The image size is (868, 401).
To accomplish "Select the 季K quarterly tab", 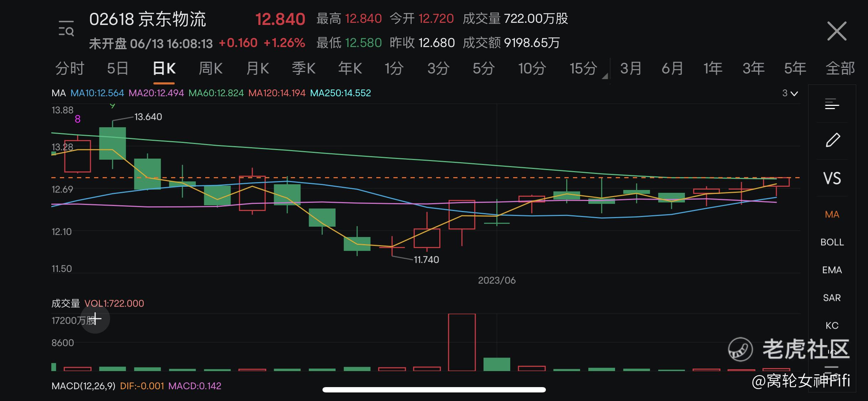I will pyautogui.click(x=304, y=68).
